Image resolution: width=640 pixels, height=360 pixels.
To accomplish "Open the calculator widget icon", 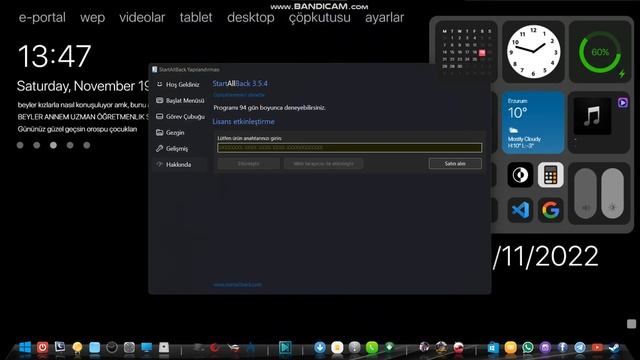I will tap(550, 175).
